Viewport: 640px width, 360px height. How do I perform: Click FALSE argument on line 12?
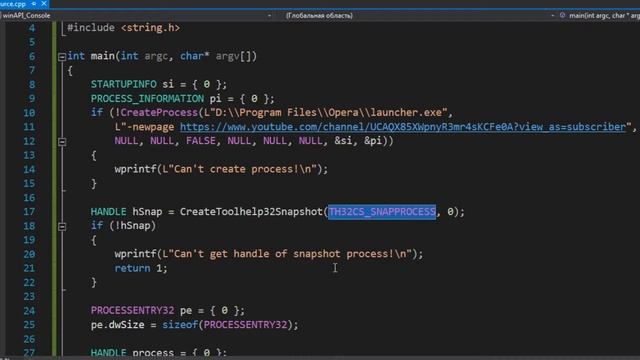pyautogui.click(x=201, y=141)
